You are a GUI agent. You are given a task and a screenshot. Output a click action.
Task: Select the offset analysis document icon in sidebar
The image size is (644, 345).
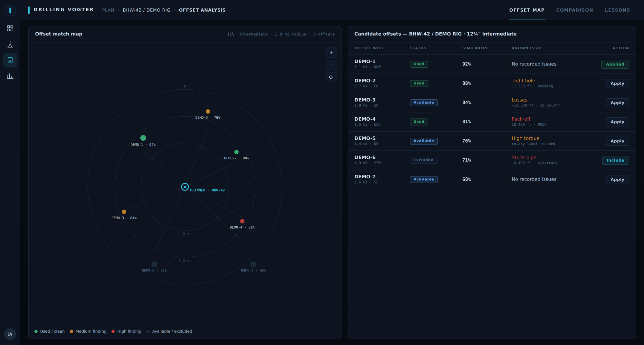point(10,60)
